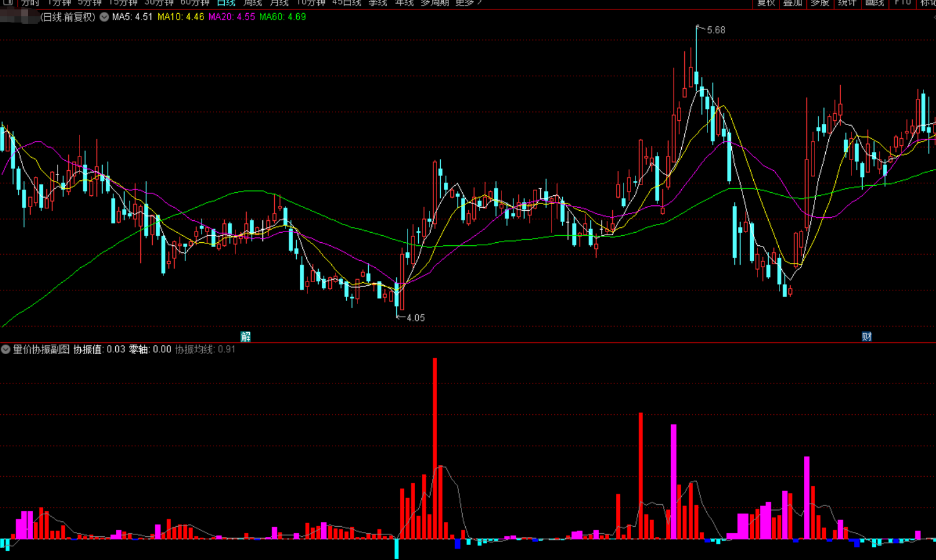Viewport: 936px width, 560px height.
Task: Open the 量价协振副图 sub-chart dropdown arrow
Action: click(x=6, y=350)
